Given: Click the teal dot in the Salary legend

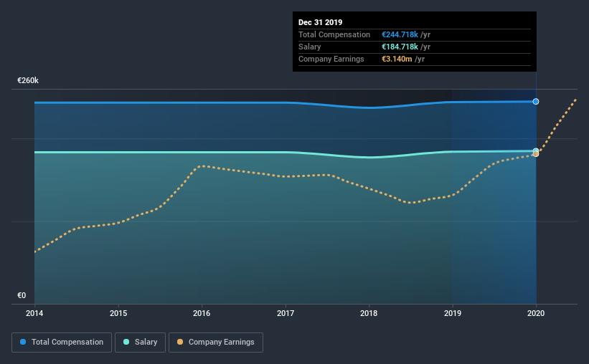Looking at the screenshot, I should (x=126, y=342).
